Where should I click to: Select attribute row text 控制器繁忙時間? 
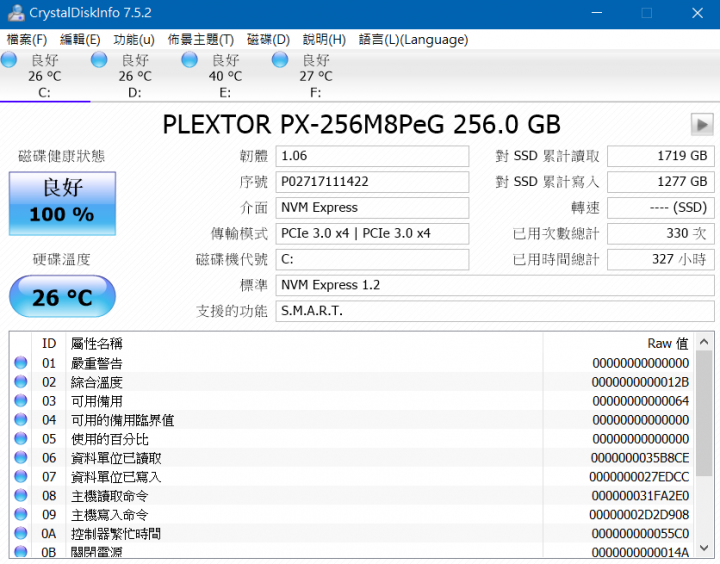116,534
